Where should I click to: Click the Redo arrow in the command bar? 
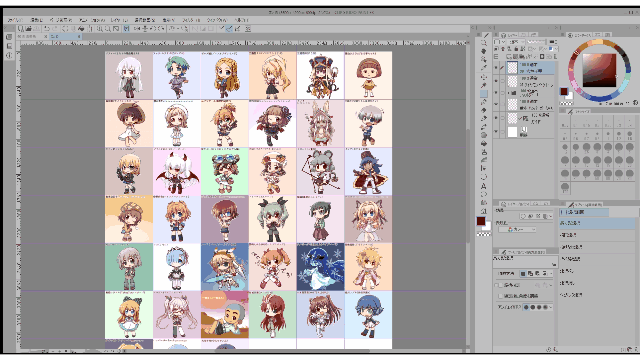click(x=55, y=29)
